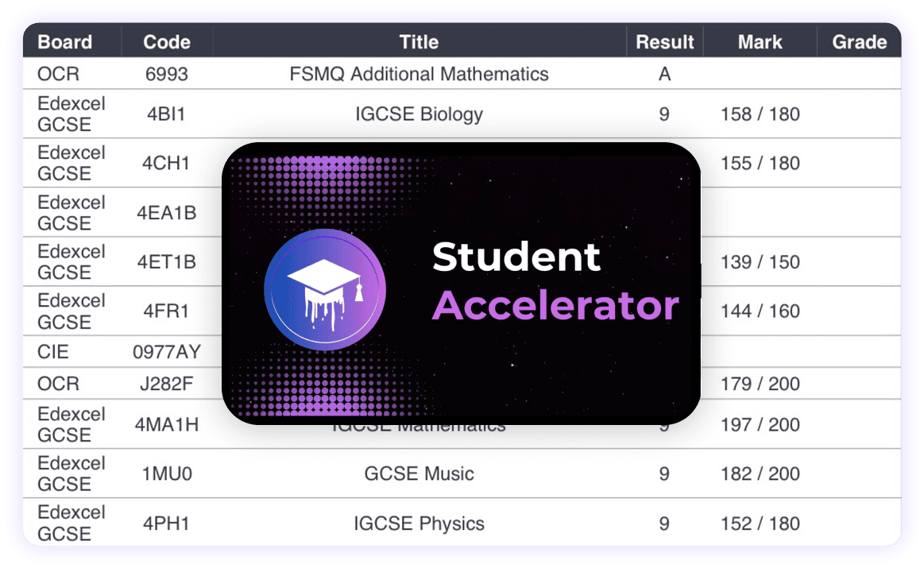Click the IGCSE Biology title cell
This screenshot has height=568, width=924.
pos(419,114)
